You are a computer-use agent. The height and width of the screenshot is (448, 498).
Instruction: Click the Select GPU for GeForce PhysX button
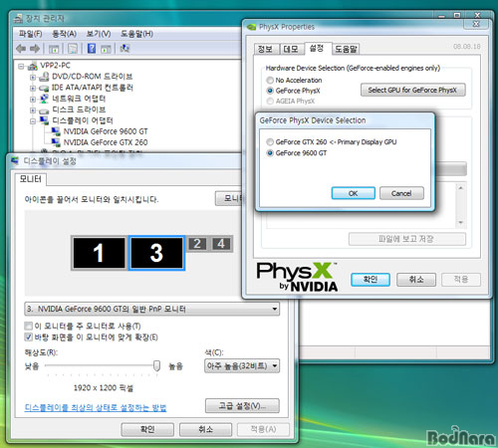click(x=413, y=90)
